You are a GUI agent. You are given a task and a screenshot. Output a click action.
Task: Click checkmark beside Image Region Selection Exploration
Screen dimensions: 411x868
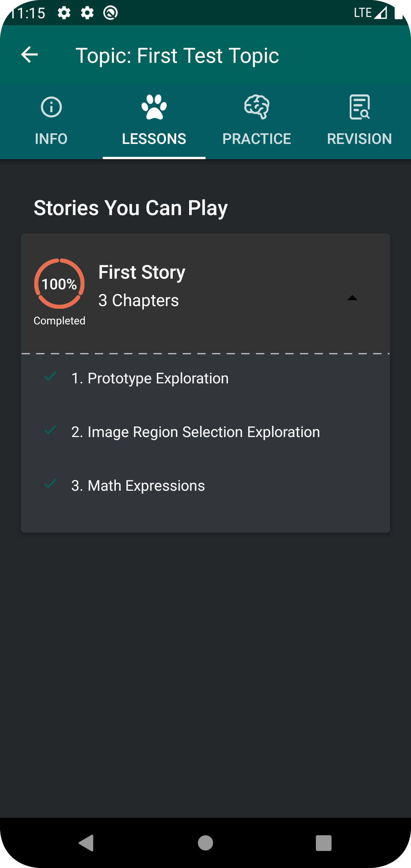pyautogui.click(x=50, y=430)
